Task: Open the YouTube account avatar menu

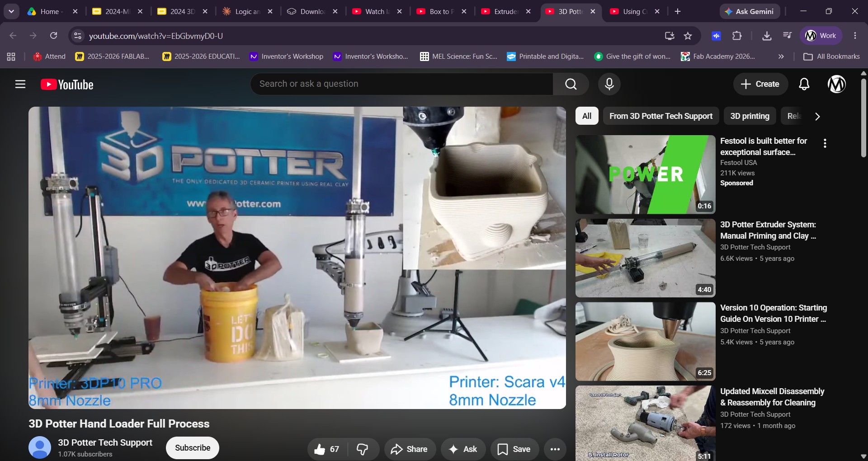Action: [x=836, y=84]
